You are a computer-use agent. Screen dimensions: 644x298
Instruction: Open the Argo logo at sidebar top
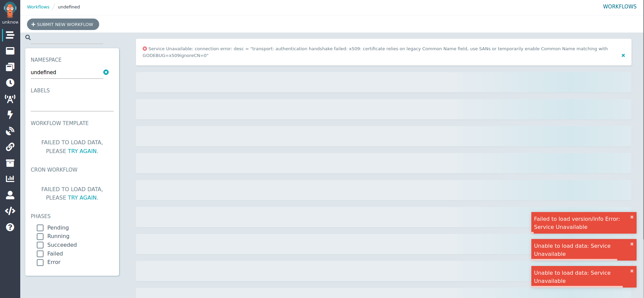pos(10,10)
